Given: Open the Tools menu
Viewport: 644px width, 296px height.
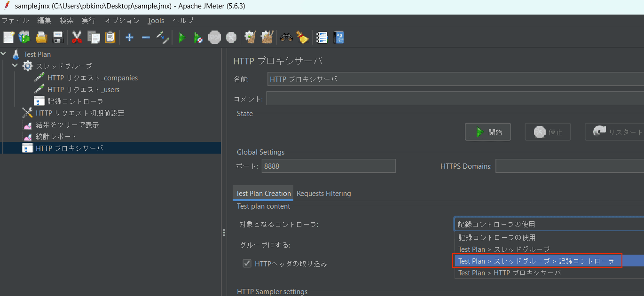Looking at the screenshot, I should click(x=156, y=21).
